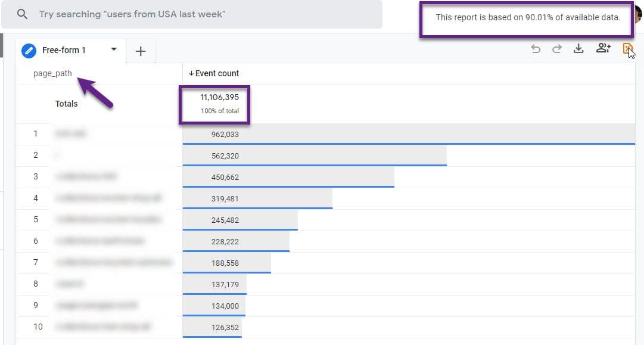Screen dimensions: 644x345
Task: Click the 962,033 event count cell
Action: coord(225,135)
